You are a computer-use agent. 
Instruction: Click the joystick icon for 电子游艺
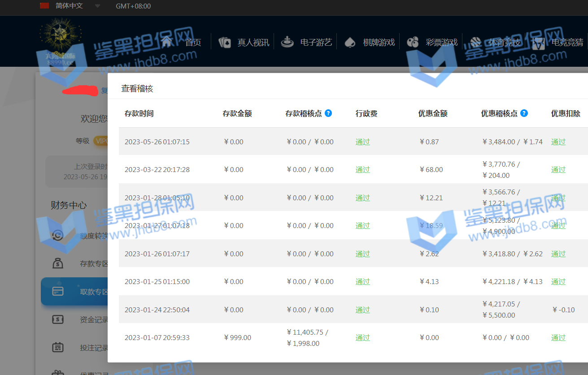(x=287, y=42)
